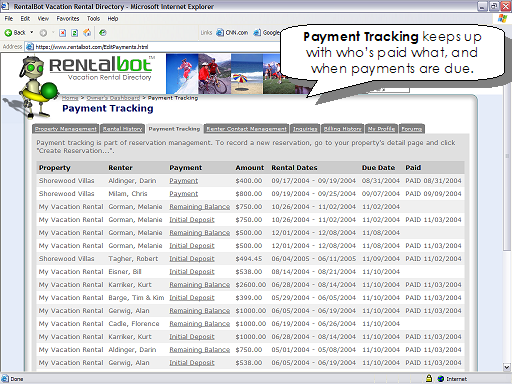Open Remaining Balance for Aldinger $750.00
The width and height of the screenshot is (512, 384).
[x=200, y=350]
